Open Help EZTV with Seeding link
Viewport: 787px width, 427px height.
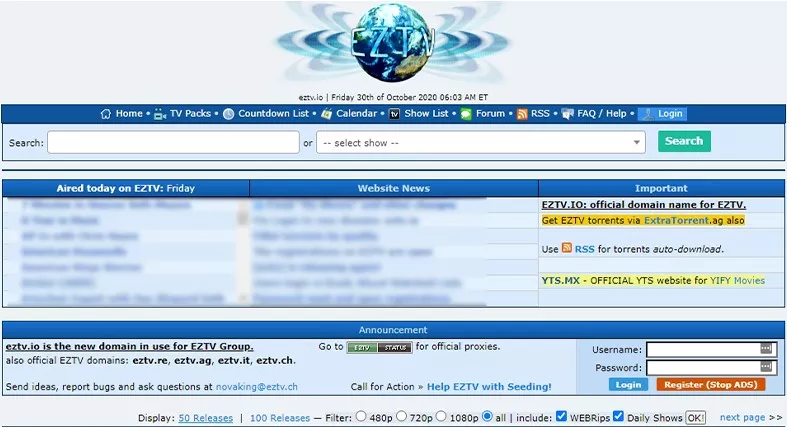pos(489,387)
